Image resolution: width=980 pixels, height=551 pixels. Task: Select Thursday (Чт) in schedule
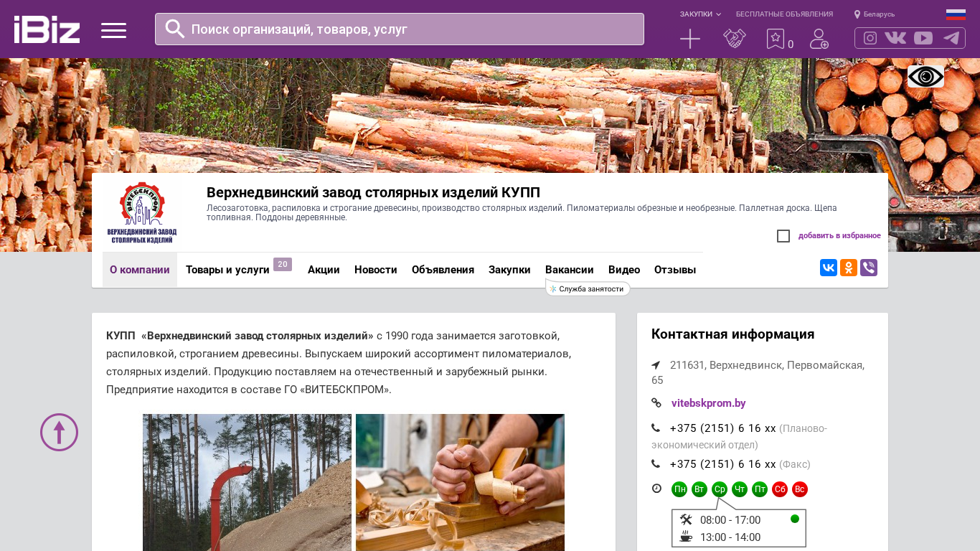click(740, 489)
